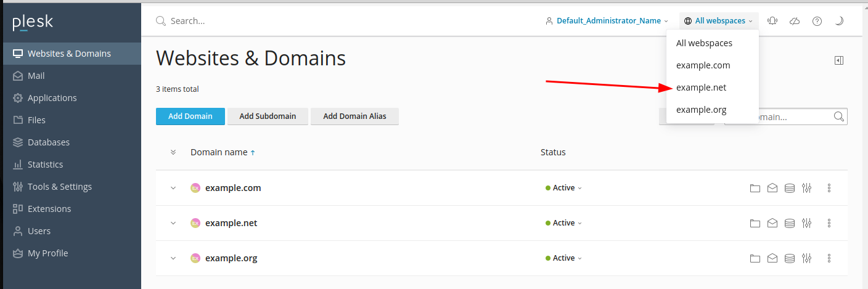Click the cloud updates icon in header

pyautogui.click(x=795, y=21)
